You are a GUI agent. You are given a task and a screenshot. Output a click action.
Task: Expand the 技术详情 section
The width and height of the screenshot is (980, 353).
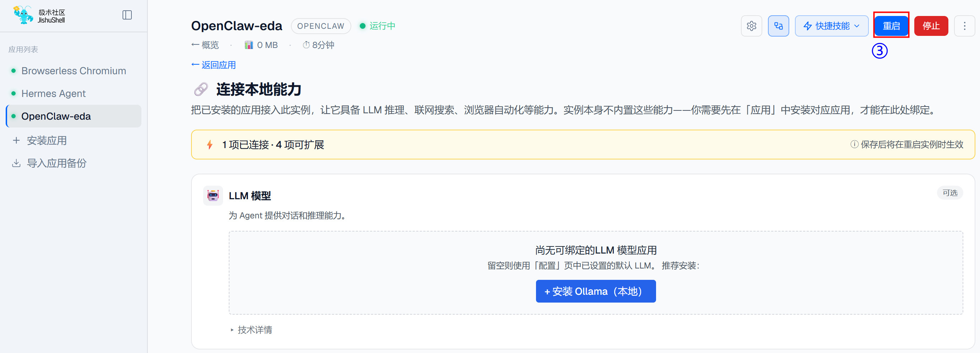(x=251, y=330)
